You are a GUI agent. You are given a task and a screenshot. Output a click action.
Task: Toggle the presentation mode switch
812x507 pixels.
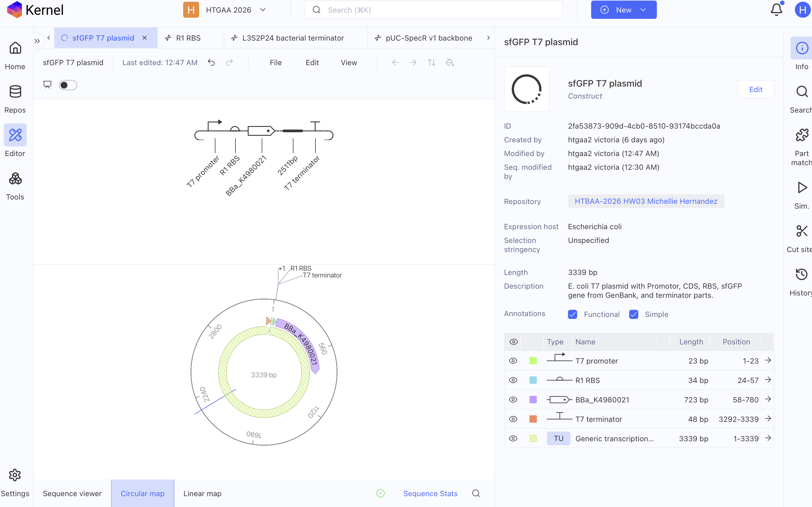68,85
